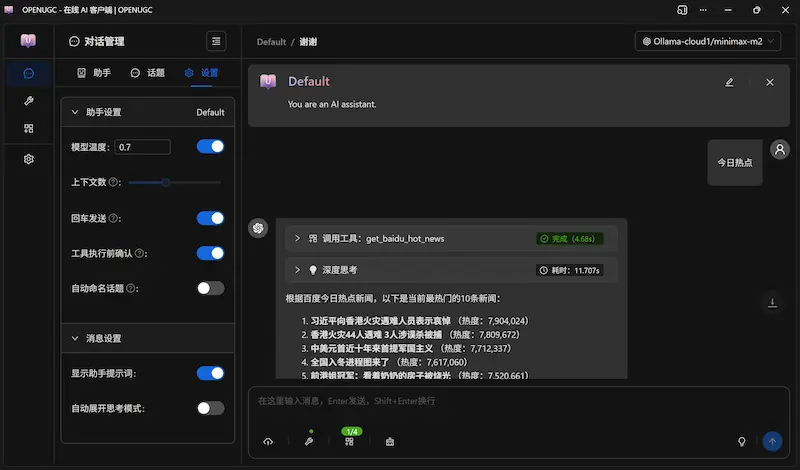Disable the 显示助手提示词 switch
Image resolution: width=800 pixels, height=470 pixels.
(x=210, y=373)
